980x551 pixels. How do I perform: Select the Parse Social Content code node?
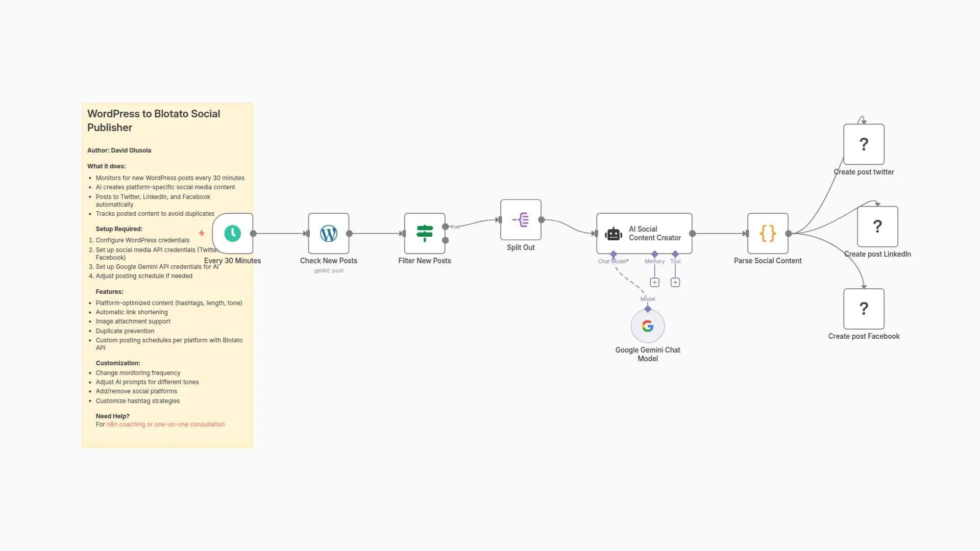(x=768, y=234)
